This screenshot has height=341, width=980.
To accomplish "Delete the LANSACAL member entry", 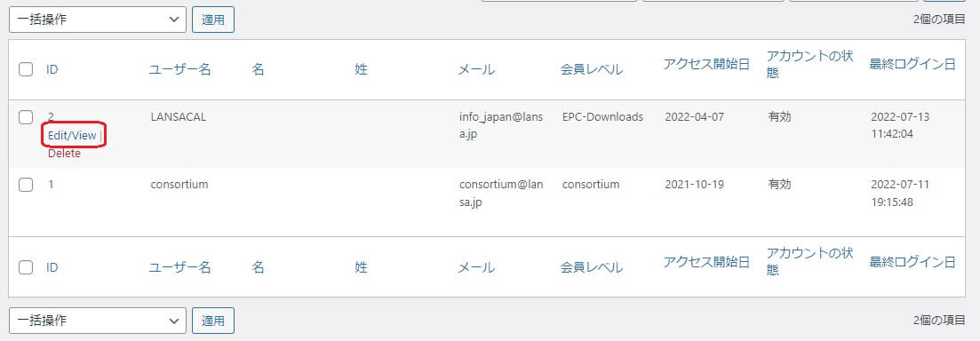I will point(64,154).
